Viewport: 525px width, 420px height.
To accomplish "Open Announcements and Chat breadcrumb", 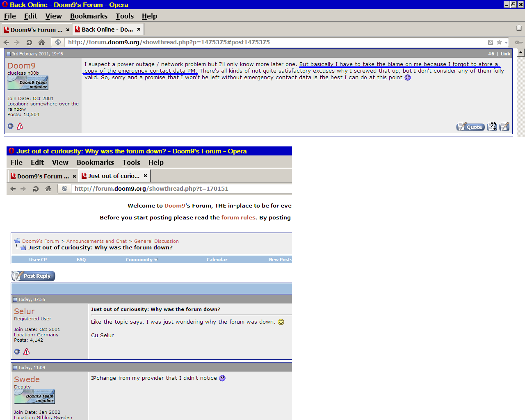I will click(x=96, y=241).
